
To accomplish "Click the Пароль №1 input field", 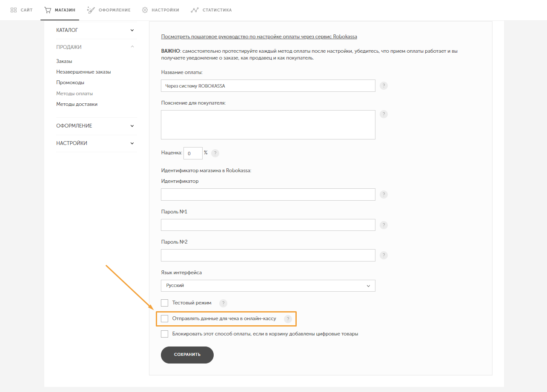I will coord(268,225).
